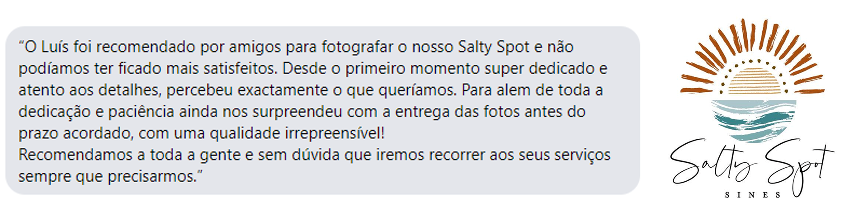Click the word "satisfeitos" in the quote
The height and width of the screenshot is (212, 868).
[x=239, y=68]
